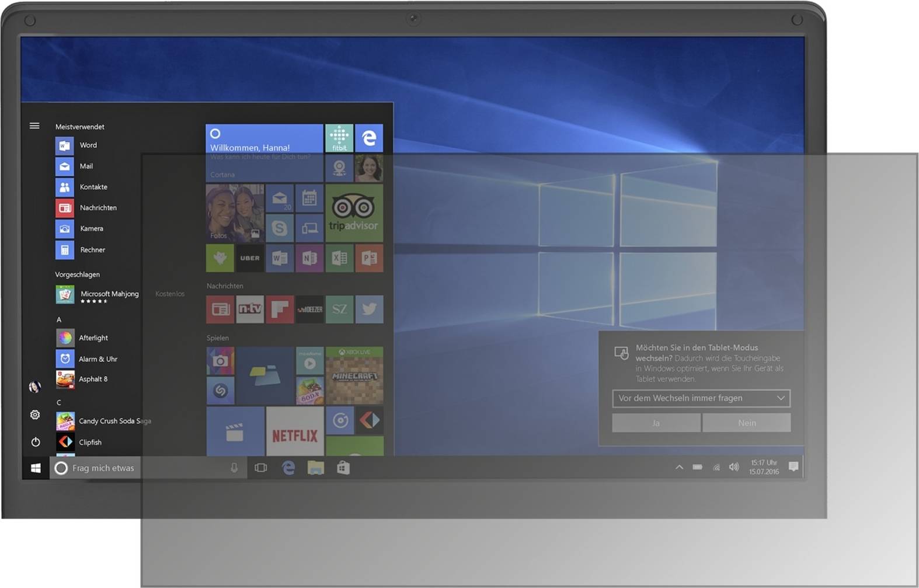919x588 pixels.
Task: Click the Windows Start button
Action: click(36, 468)
